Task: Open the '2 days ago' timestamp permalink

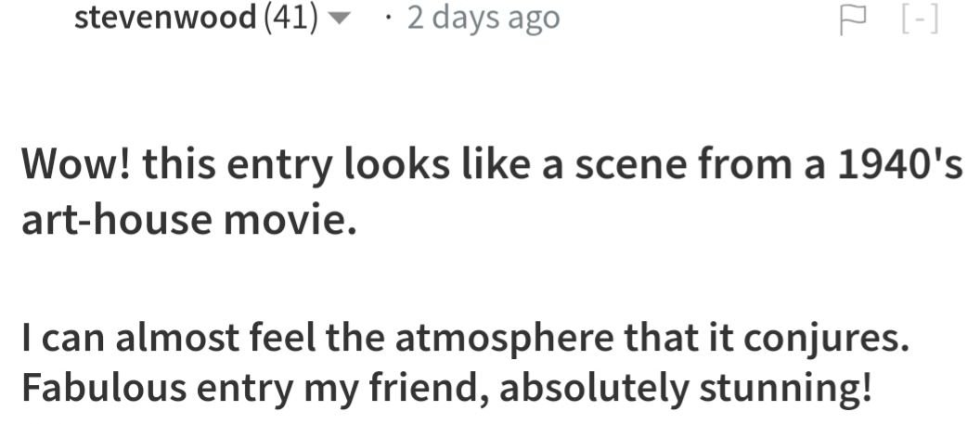Action: point(484,18)
